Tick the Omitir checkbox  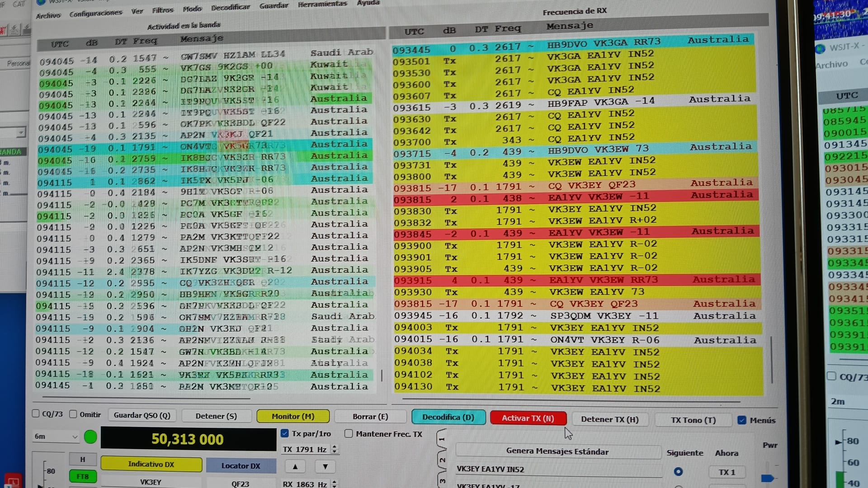[73, 414]
